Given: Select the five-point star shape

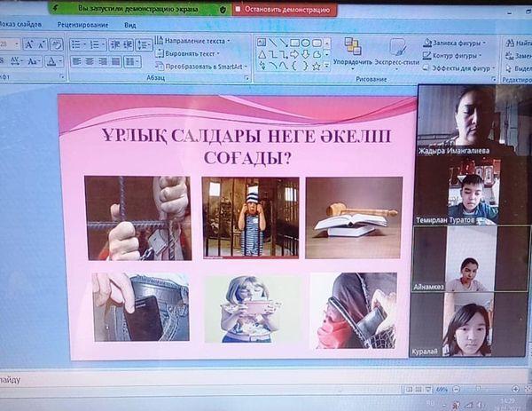Looking at the screenshot, I should (317, 66).
